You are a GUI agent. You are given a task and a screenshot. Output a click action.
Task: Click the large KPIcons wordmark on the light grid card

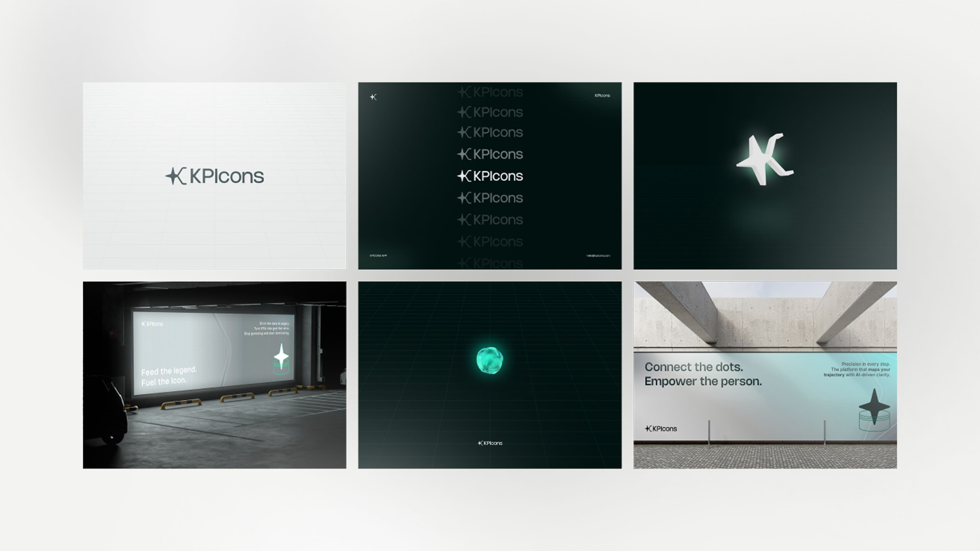point(227,176)
